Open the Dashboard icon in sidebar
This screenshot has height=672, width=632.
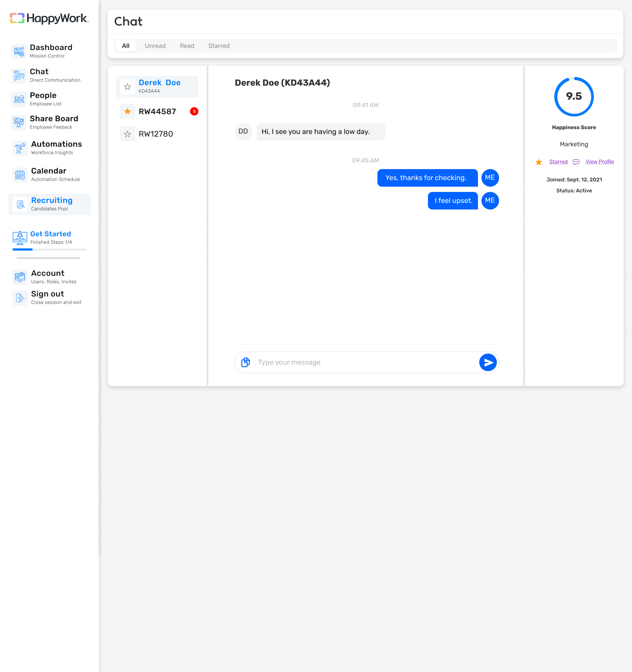(x=19, y=51)
